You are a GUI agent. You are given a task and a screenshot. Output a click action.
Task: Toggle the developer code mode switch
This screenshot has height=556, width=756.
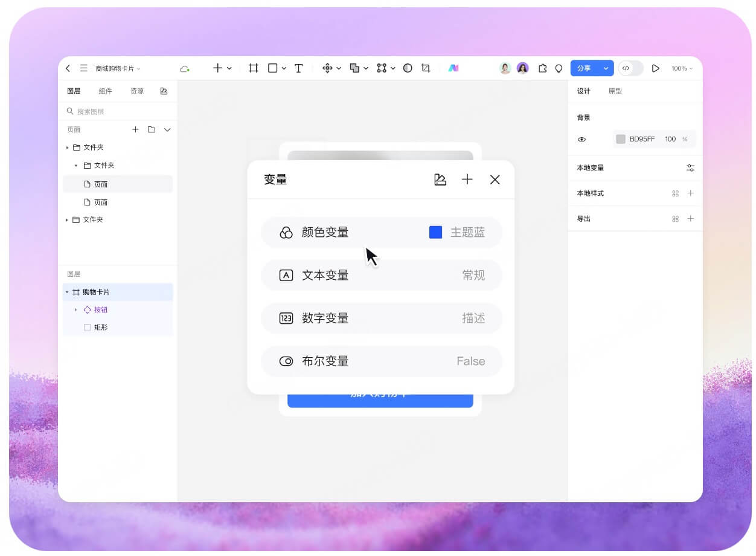point(630,68)
